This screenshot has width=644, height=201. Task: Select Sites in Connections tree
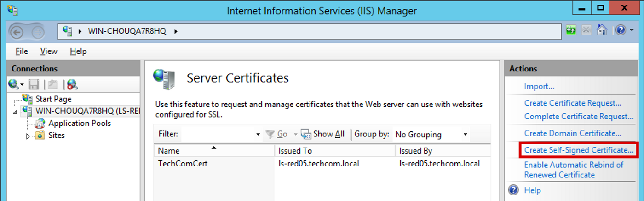[57, 136]
